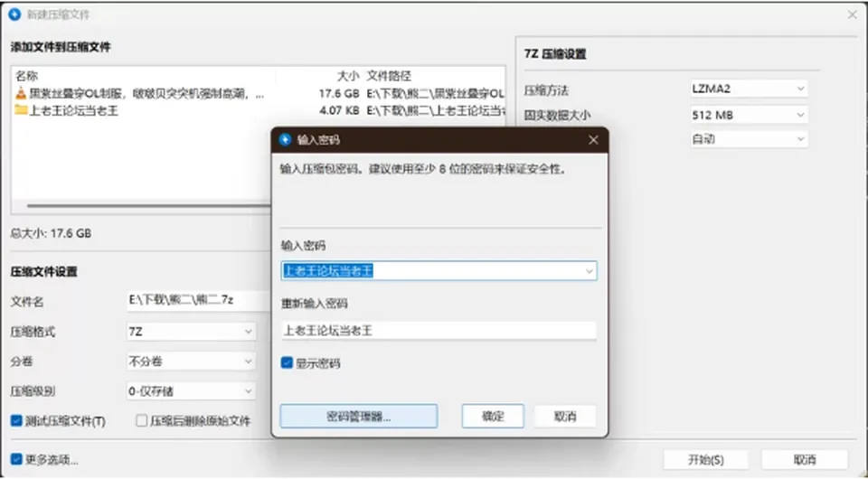Close the 输入密码 dialog
The width and height of the screenshot is (868, 479).
point(593,140)
